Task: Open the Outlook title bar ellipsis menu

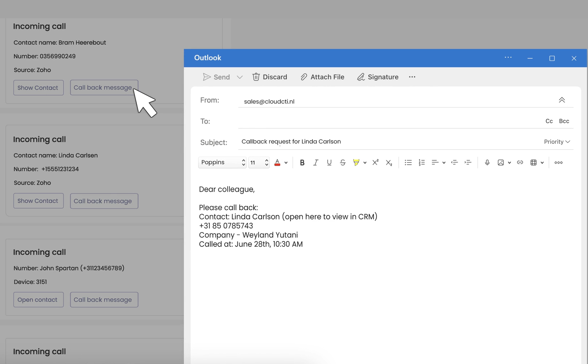Action: pyautogui.click(x=508, y=57)
